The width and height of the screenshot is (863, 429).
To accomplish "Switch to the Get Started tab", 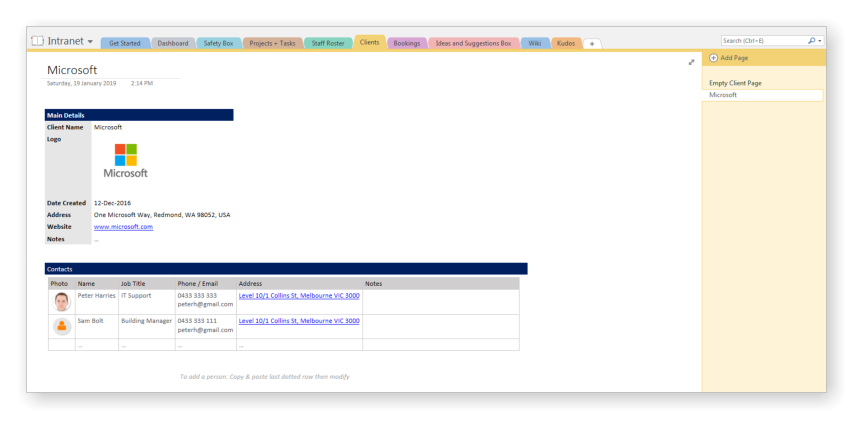I will click(125, 43).
